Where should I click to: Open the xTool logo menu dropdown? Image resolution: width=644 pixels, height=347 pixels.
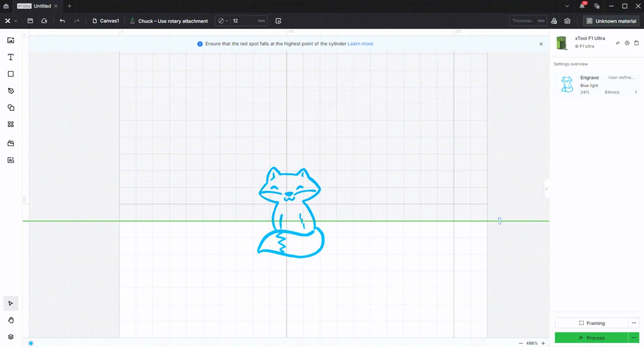11,21
